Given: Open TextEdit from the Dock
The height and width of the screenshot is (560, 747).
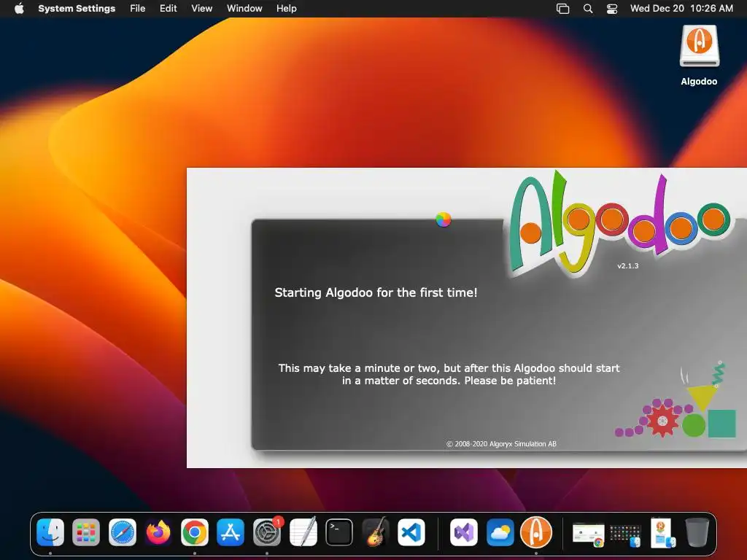Looking at the screenshot, I should coord(303,532).
